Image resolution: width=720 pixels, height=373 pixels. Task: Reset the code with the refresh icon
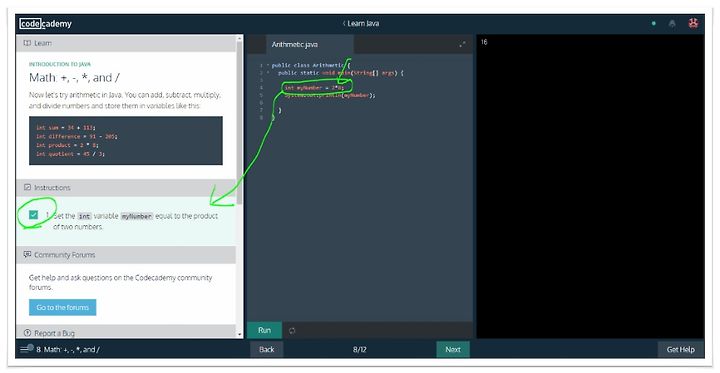point(292,331)
